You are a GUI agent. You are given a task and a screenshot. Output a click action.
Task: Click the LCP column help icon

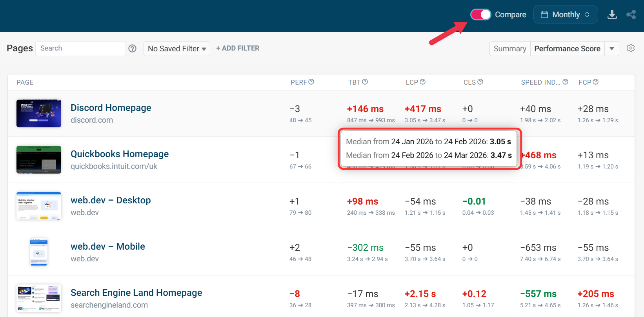click(423, 82)
